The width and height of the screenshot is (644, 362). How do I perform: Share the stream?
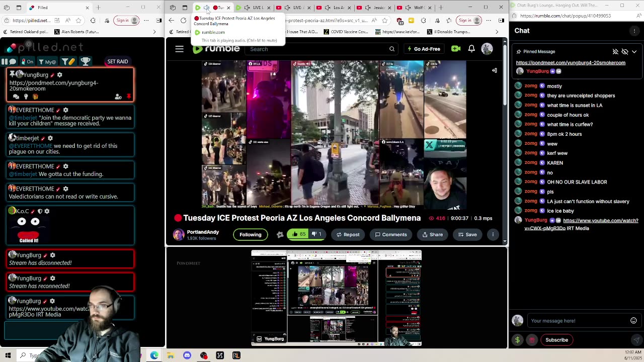point(433,235)
